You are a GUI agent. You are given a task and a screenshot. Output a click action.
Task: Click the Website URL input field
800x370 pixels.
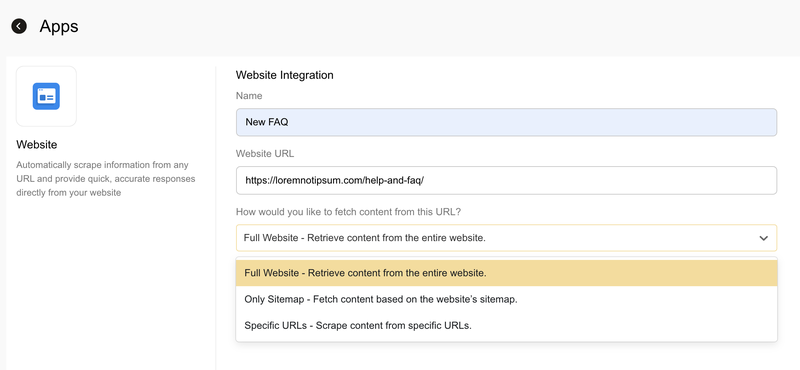pyautogui.click(x=506, y=180)
